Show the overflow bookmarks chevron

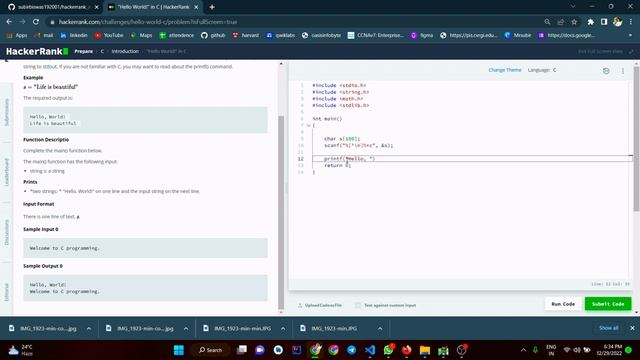(630, 36)
